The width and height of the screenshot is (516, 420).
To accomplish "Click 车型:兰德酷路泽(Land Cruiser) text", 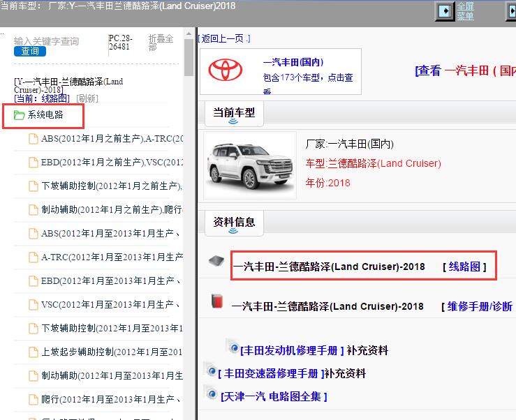I will 373,163.
